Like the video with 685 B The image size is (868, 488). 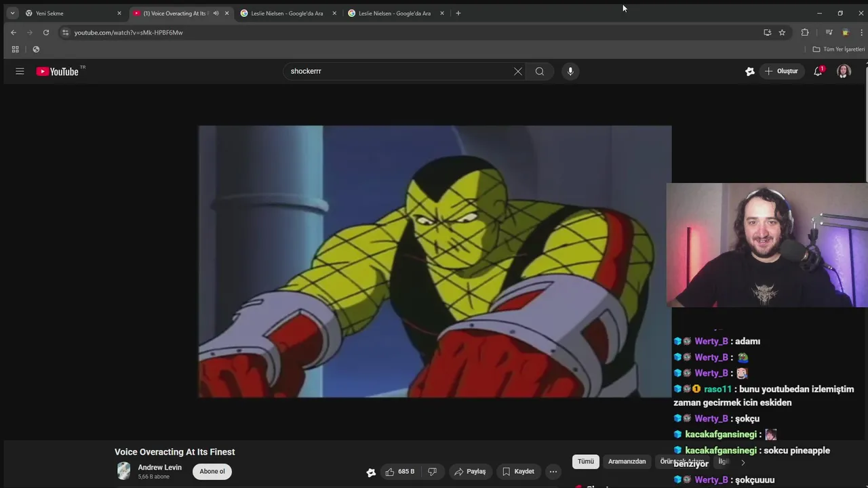point(400,472)
